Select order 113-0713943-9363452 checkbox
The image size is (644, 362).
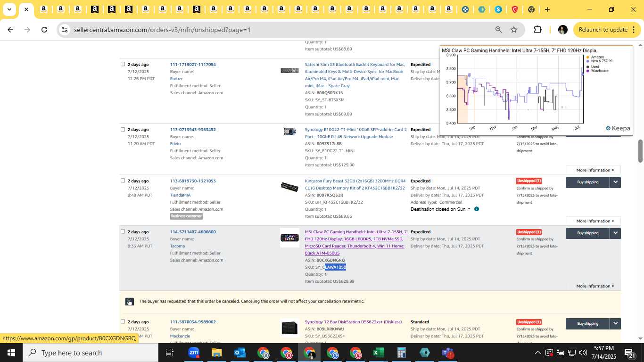(123, 129)
